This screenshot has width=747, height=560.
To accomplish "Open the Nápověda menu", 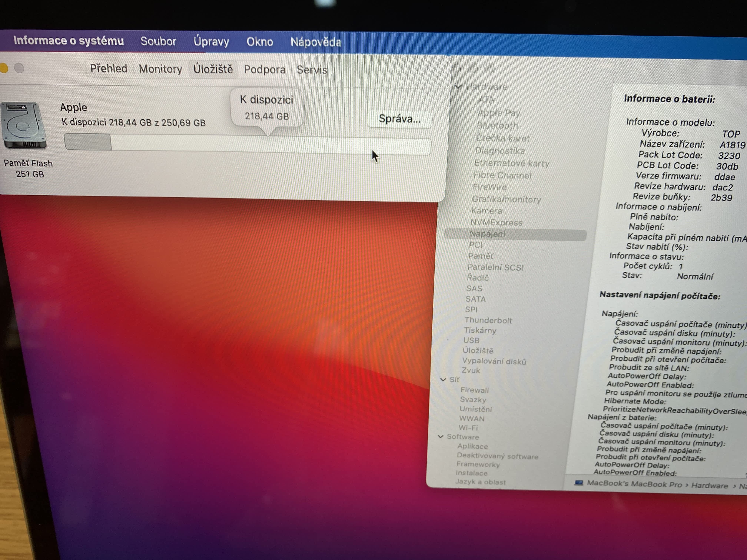I will (x=316, y=42).
